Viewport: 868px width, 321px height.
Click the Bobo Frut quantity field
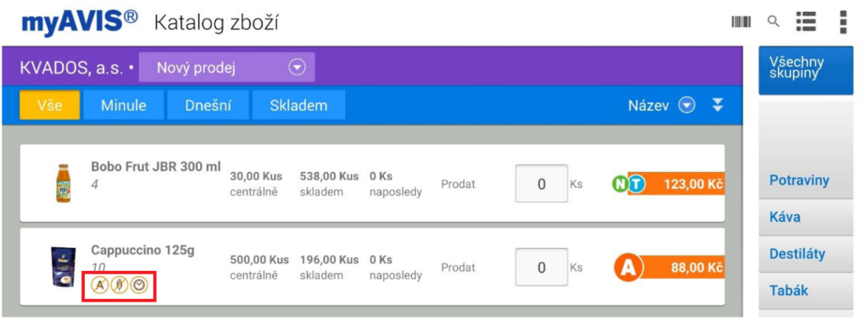(542, 184)
